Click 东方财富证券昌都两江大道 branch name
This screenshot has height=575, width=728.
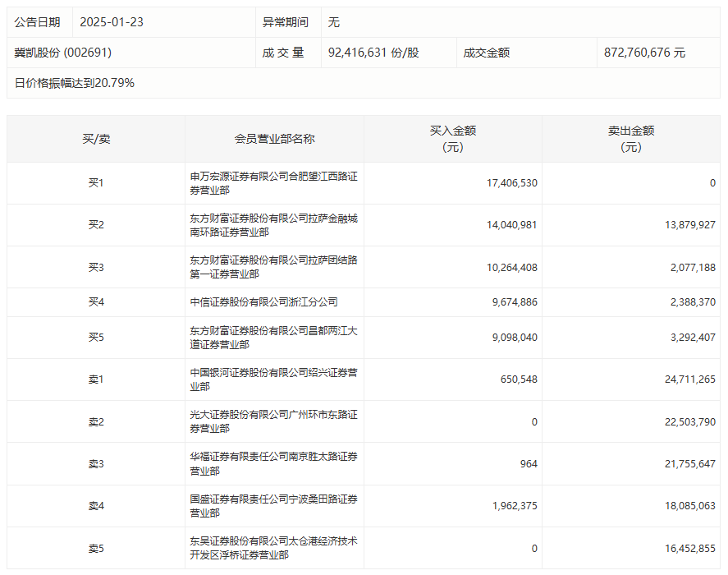[273, 338]
